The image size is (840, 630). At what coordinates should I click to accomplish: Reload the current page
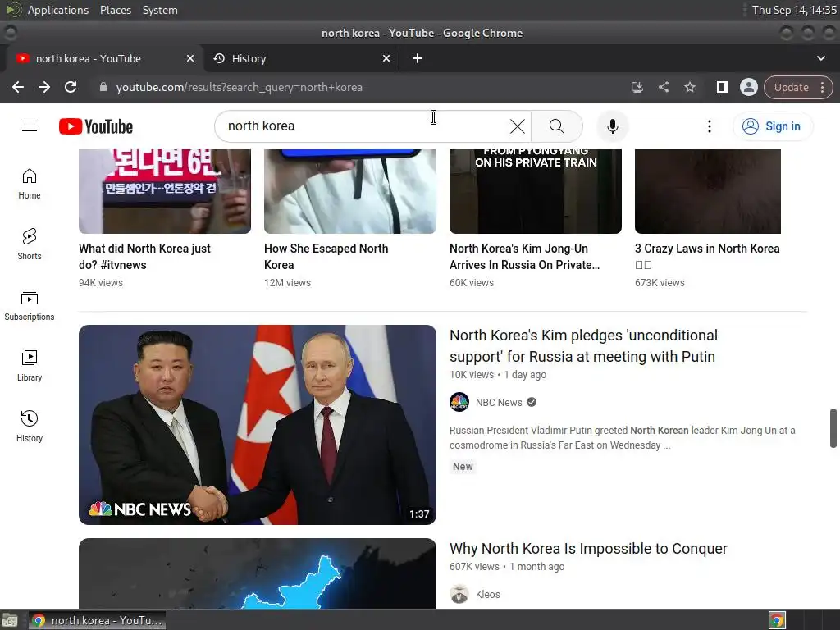pos(71,87)
